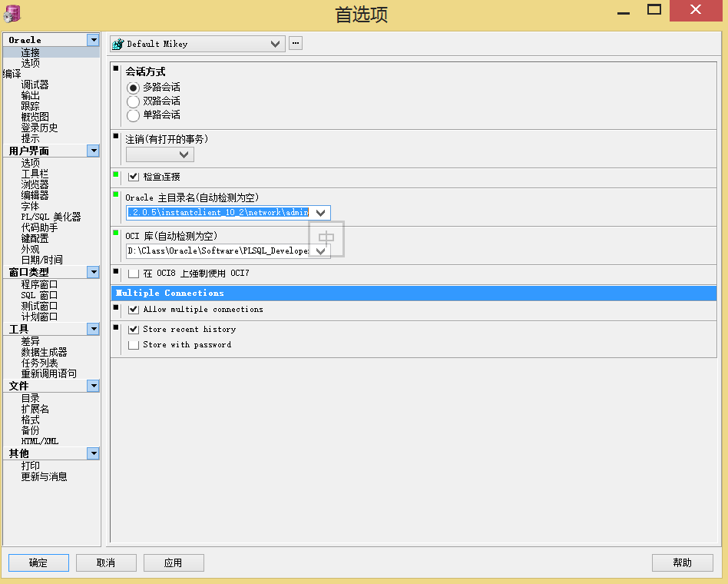
Task: Click the Default Mikey preference set icon
Action: (118, 44)
